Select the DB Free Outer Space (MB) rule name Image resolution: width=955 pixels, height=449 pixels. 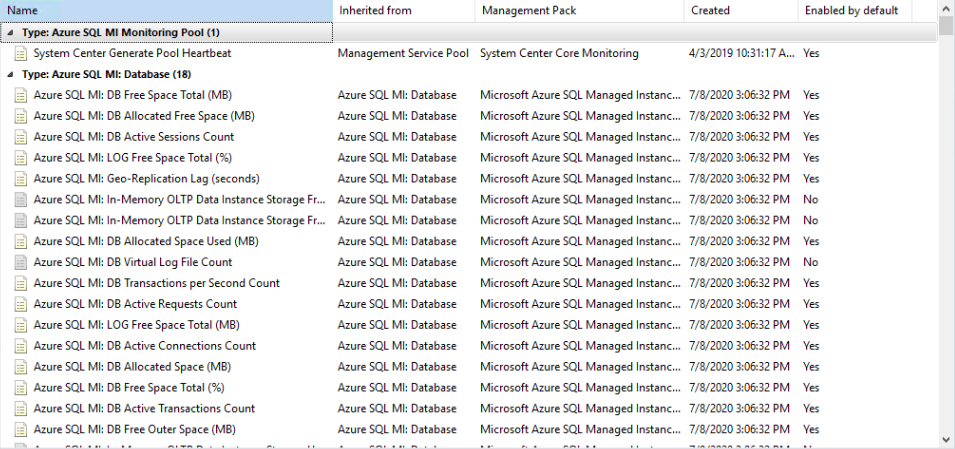(135, 430)
